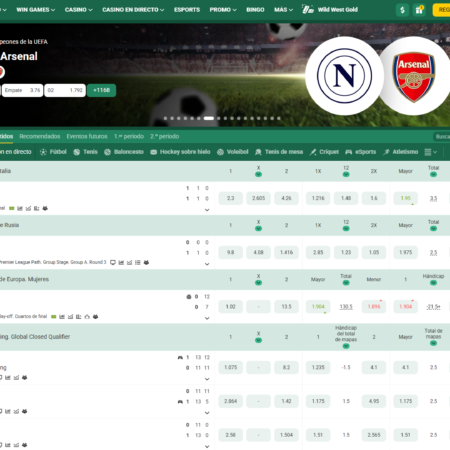Select odds 4.26 in Italia match

point(286,198)
